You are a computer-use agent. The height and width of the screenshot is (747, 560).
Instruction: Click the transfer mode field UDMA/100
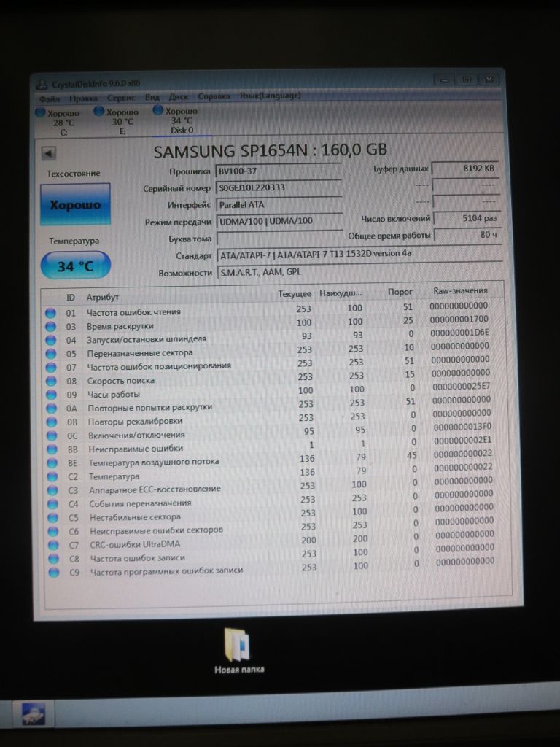(279, 221)
